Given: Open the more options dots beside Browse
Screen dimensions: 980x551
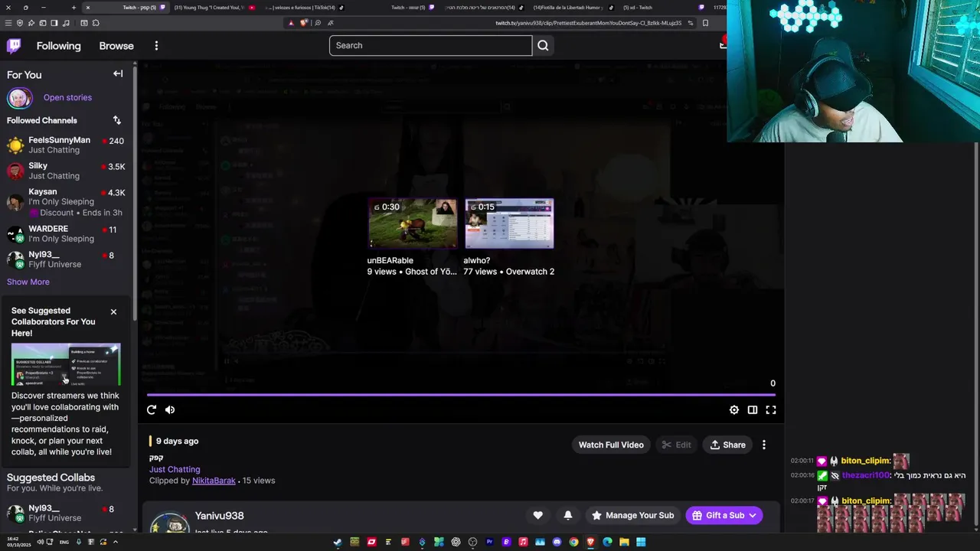Looking at the screenshot, I should 156,46.
